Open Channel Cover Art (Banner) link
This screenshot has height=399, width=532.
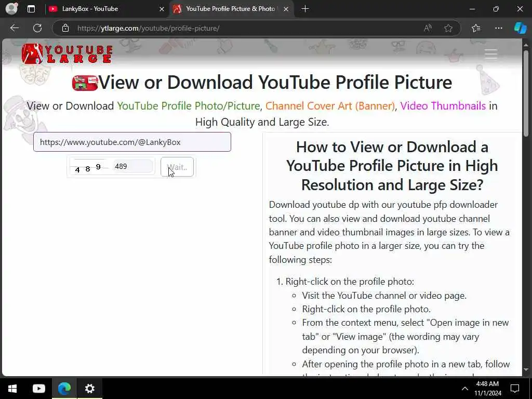pos(330,106)
